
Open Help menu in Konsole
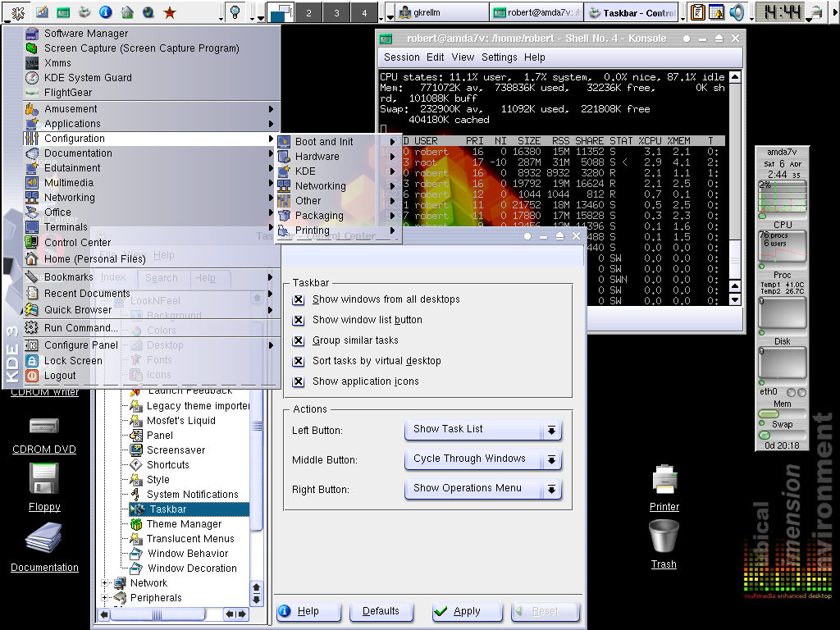tap(534, 57)
